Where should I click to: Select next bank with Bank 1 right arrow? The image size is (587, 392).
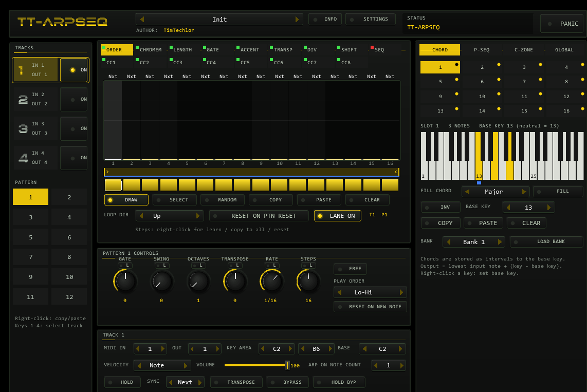[x=500, y=242]
